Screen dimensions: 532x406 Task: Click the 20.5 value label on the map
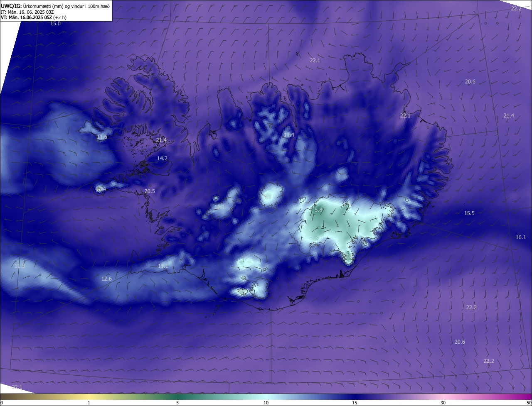[x=150, y=191]
